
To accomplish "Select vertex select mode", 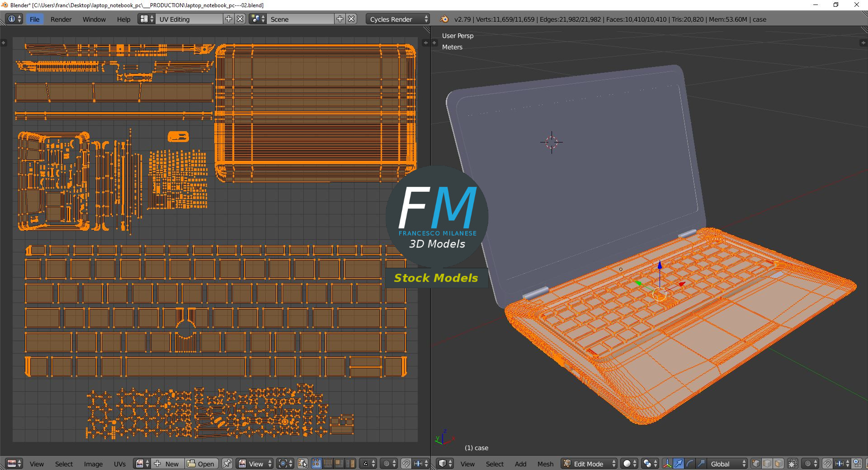I will tap(756, 464).
